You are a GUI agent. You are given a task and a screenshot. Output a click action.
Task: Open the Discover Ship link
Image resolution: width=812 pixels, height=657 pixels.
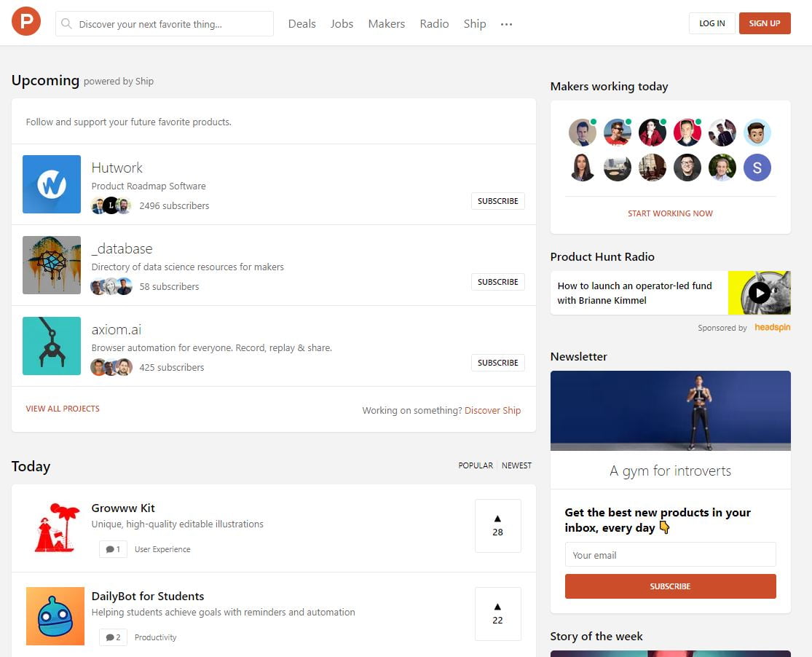[492, 410]
